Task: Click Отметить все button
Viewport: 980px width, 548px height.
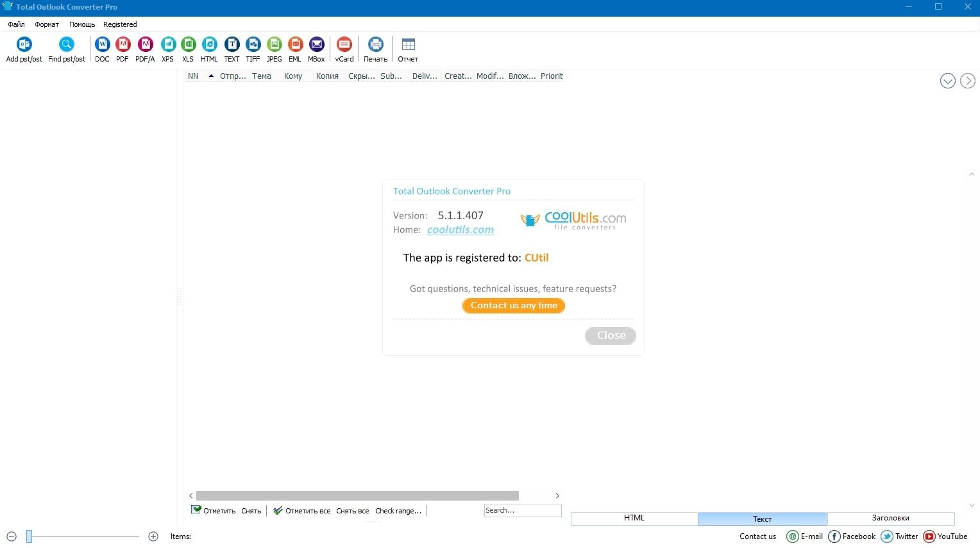Action: pyautogui.click(x=301, y=511)
